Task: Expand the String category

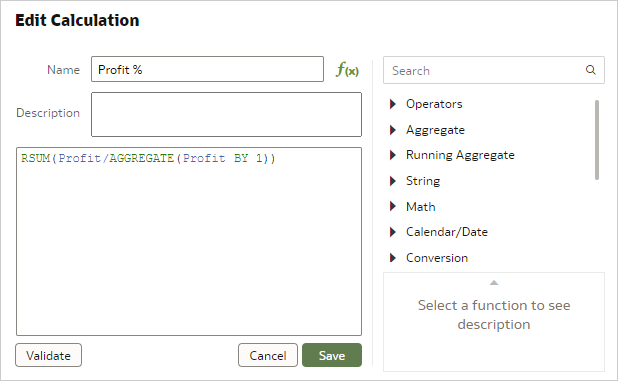Action: coord(393,181)
